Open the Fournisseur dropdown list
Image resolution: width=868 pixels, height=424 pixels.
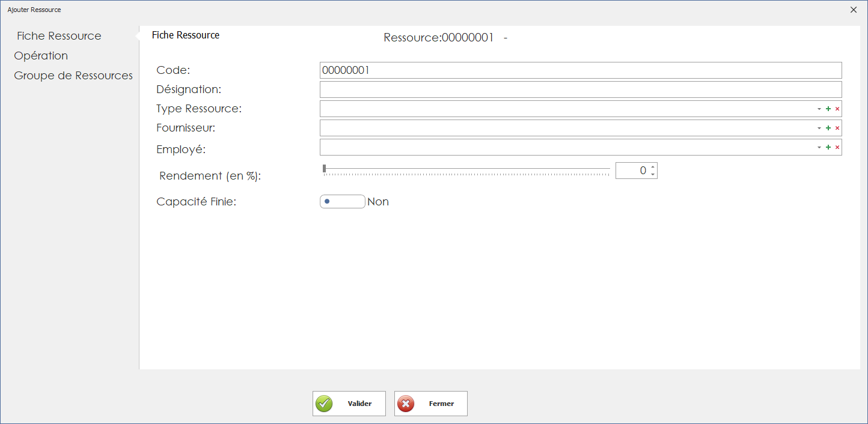(819, 129)
